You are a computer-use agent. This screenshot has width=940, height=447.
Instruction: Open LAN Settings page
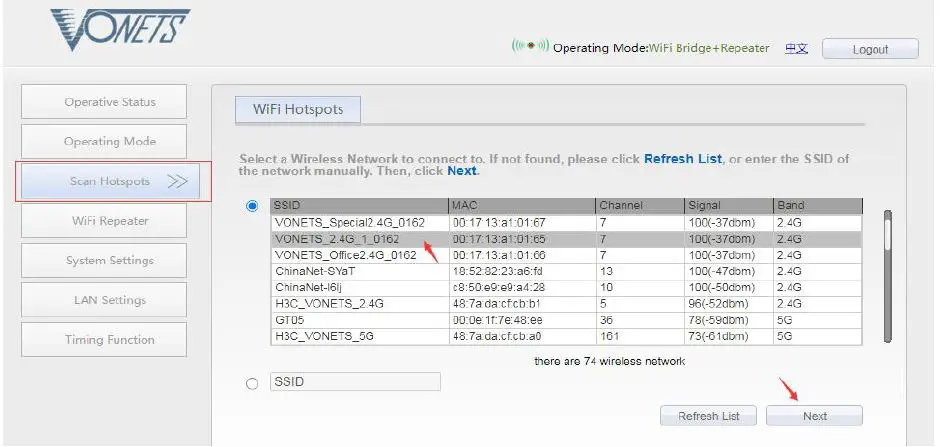pos(104,300)
